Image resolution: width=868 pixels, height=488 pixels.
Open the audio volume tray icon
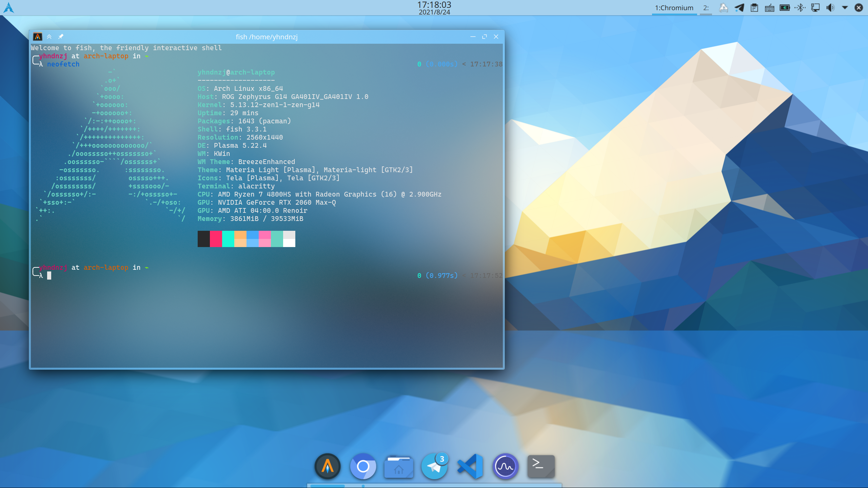[830, 7]
